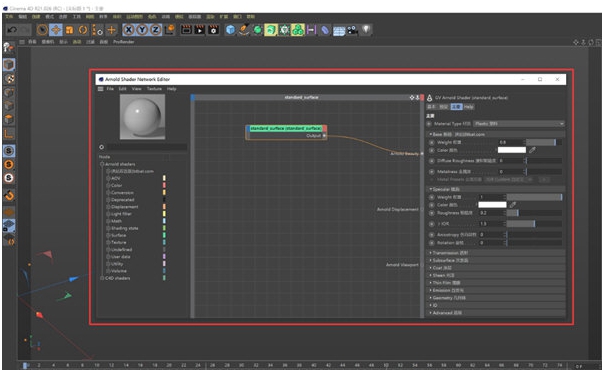Select the Color shader category
This screenshot has height=370, width=604.
pyautogui.click(x=117, y=185)
